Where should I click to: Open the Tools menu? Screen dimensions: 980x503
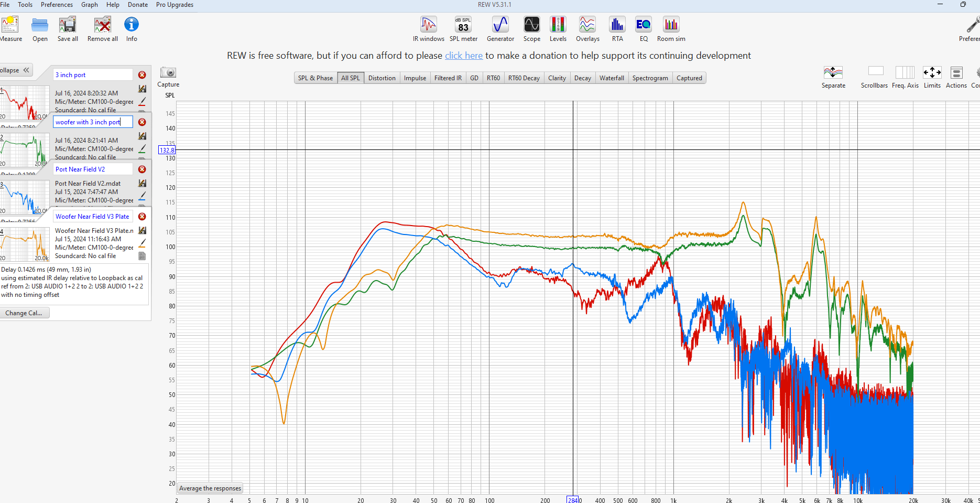coord(25,5)
